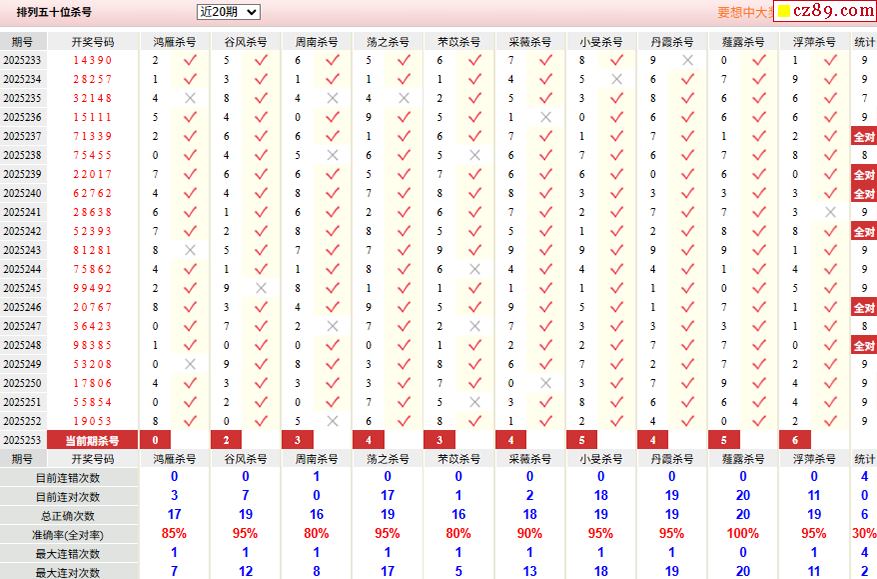Click red box 6 in row 2025253 浮萍 column
Screen dimensions: 877x579
(795, 440)
